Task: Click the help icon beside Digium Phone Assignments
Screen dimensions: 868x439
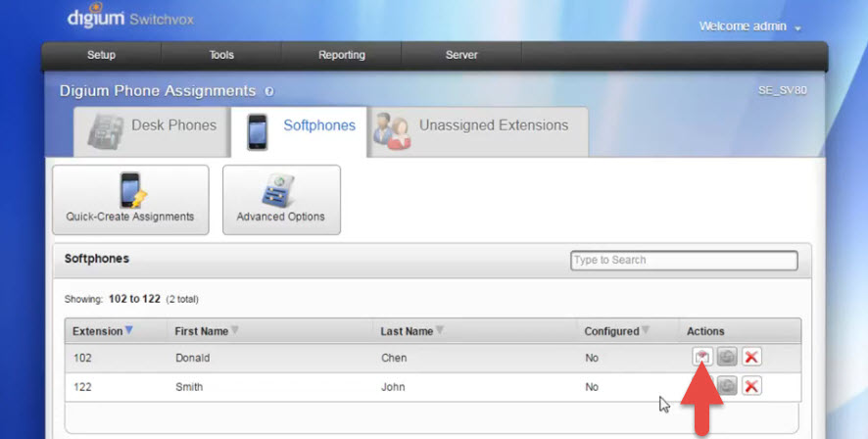Action: point(269,91)
